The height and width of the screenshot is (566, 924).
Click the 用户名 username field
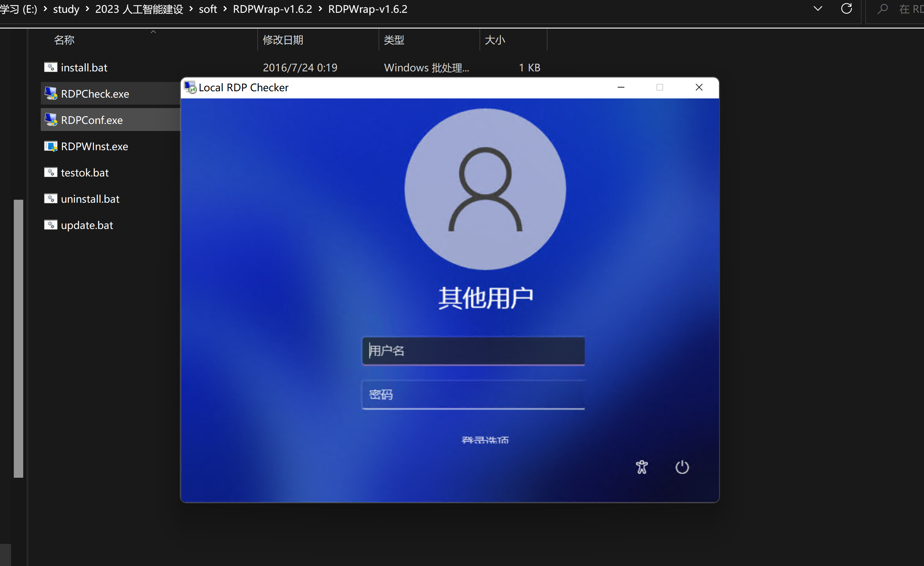[x=473, y=351]
